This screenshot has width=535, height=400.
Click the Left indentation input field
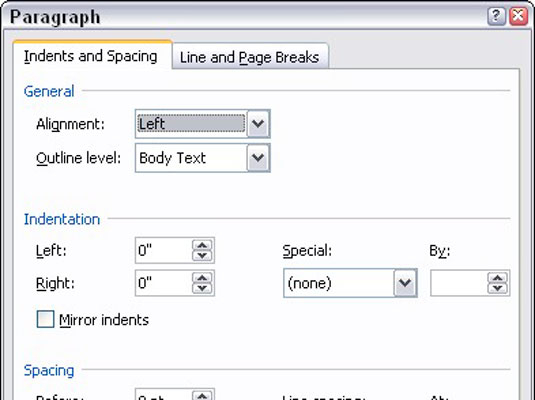point(163,251)
